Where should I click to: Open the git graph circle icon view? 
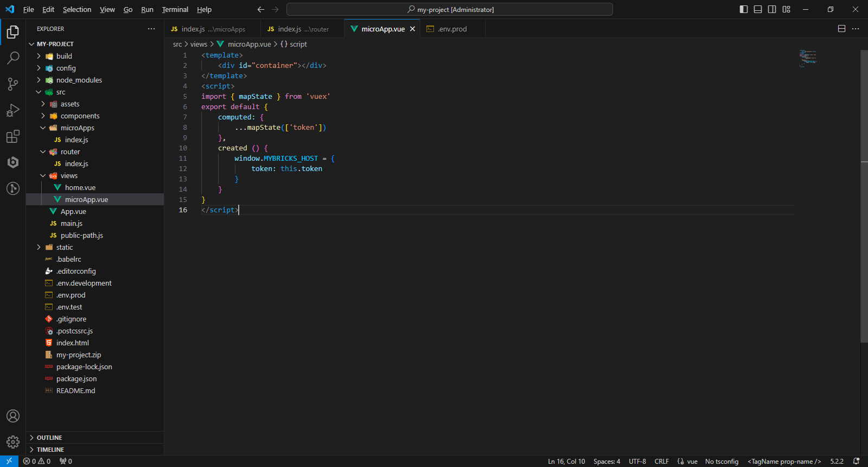pos(13,188)
